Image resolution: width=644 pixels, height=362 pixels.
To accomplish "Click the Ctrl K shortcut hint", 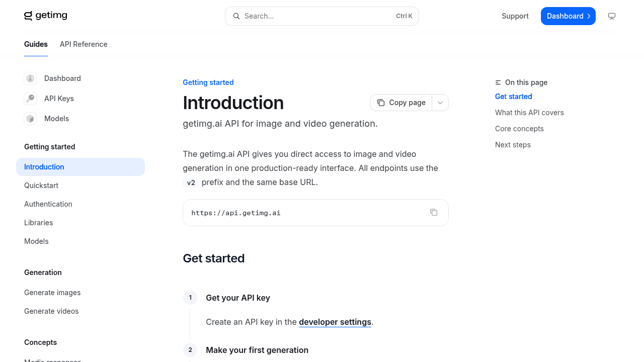I will (x=404, y=16).
